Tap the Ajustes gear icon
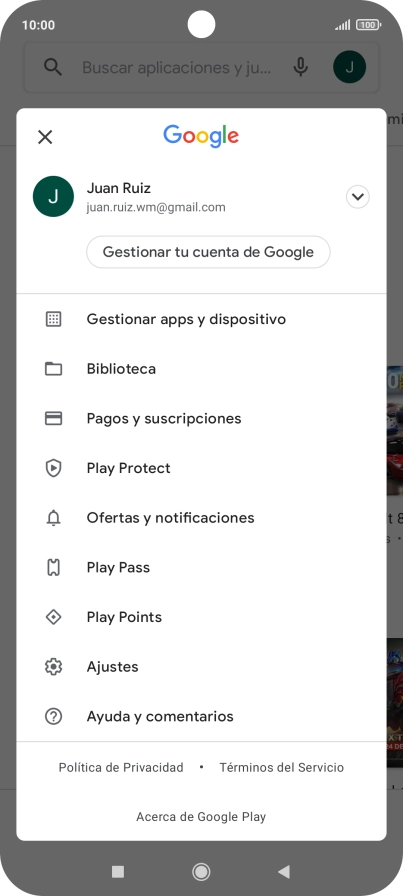Screen dimensions: 403x896 point(53,667)
